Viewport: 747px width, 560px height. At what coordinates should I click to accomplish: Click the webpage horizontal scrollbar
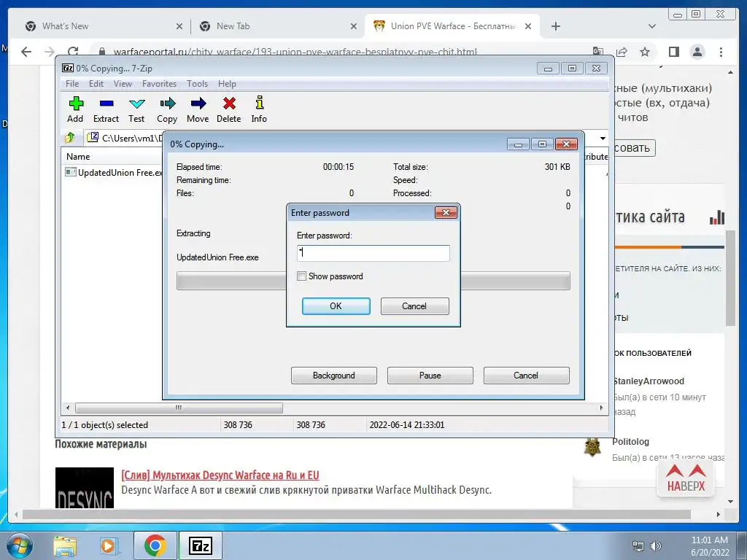356,514
